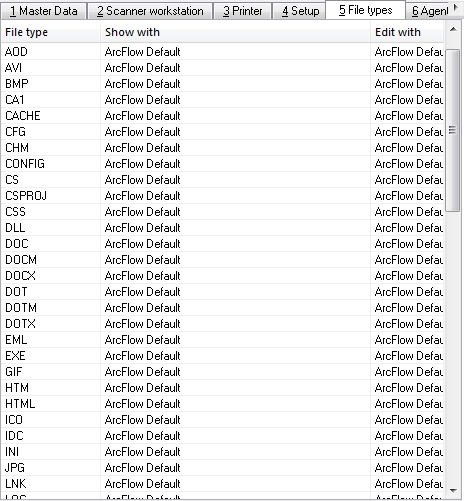Switch to the Master Data tab
464x501 pixels.
tap(44, 11)
